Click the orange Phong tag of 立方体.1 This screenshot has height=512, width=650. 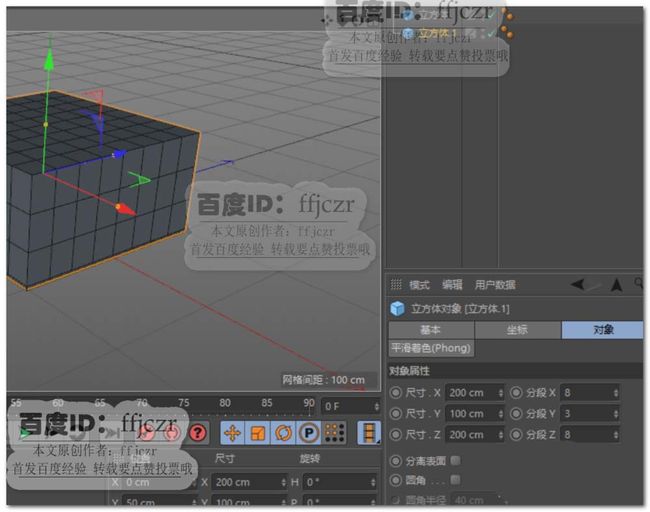point(507,32)
